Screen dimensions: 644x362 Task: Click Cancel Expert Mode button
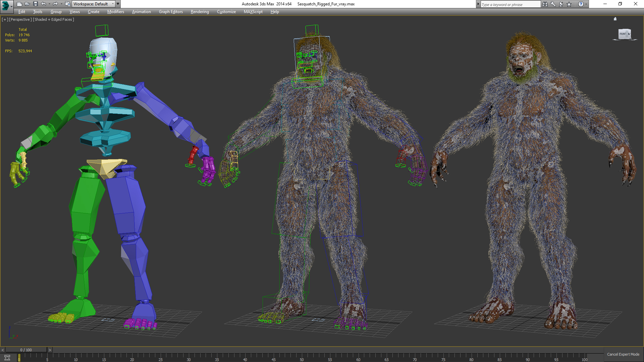623,354
